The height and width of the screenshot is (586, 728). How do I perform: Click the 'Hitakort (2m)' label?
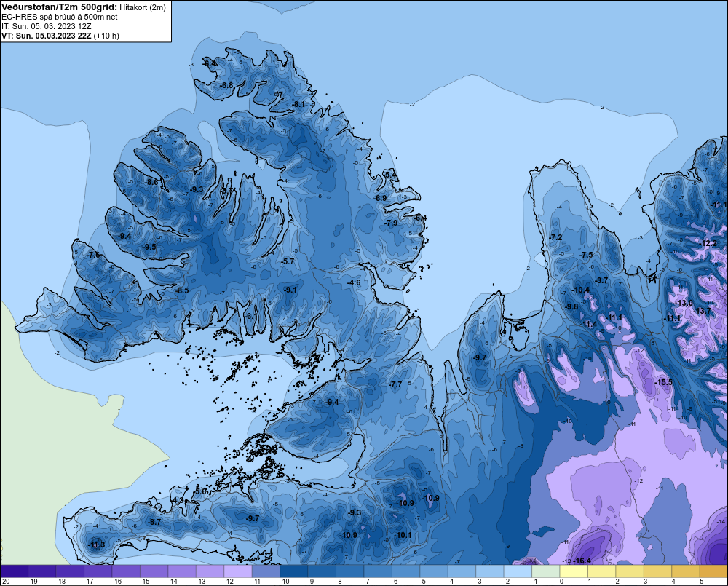tap(142, 7)
